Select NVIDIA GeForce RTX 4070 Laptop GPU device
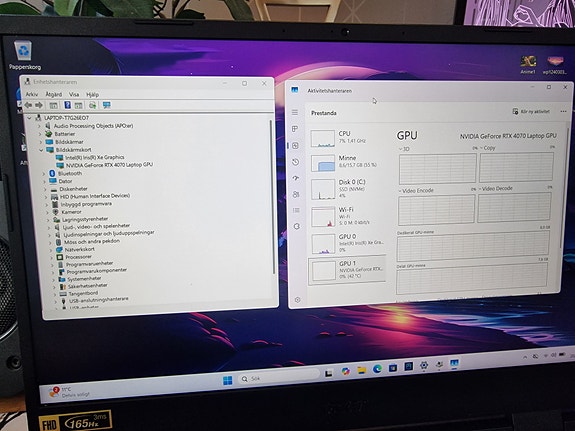Screen dimensions: 575x431 109,165
